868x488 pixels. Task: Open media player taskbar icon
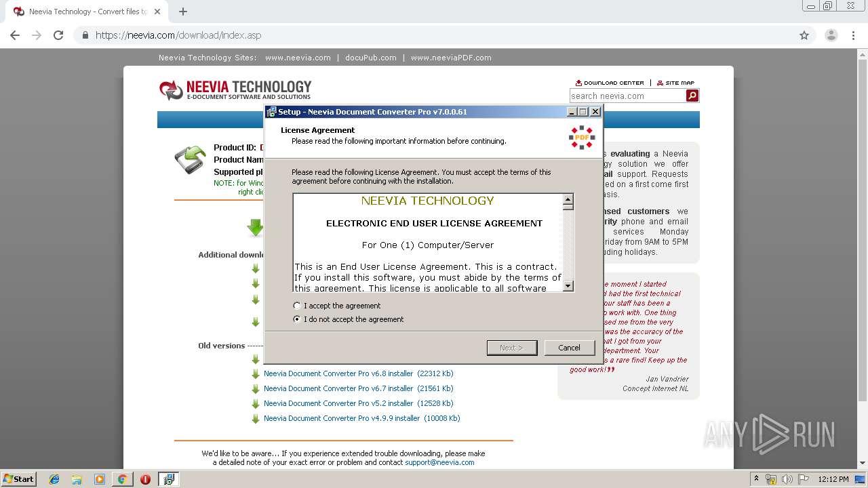(x=100, y=479)
